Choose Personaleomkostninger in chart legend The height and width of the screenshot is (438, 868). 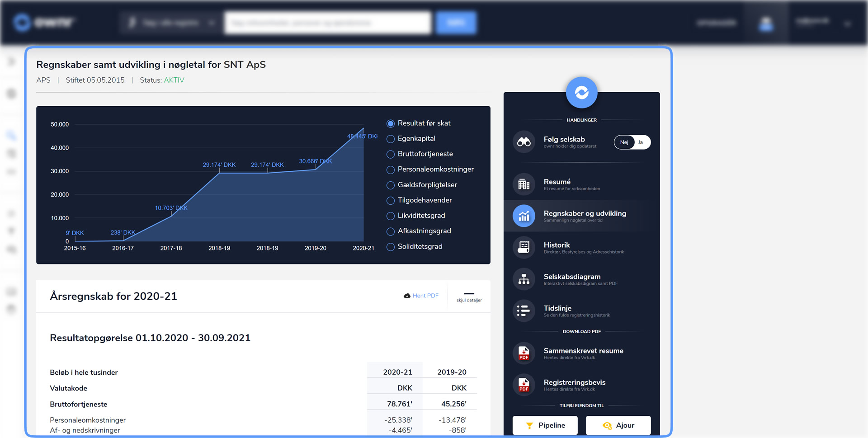(391, 170)
